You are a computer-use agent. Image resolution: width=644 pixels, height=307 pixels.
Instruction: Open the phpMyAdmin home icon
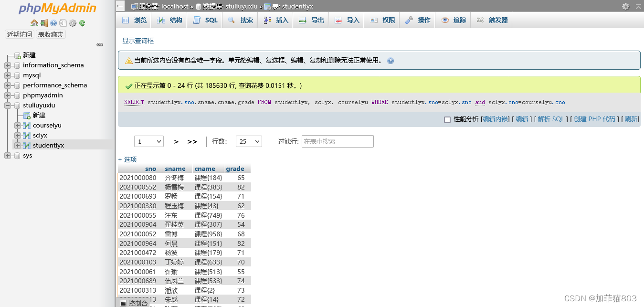[x=34, y=23]
